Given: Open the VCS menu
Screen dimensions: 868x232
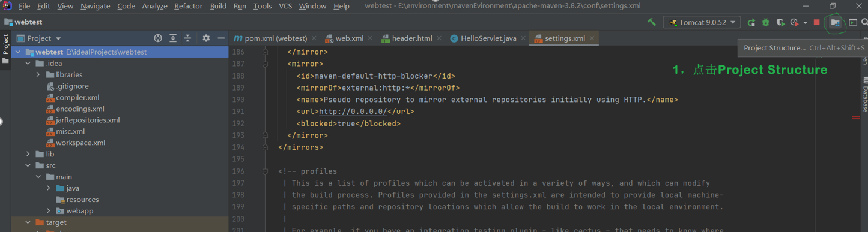Looking at the screenshot, I should (285, 6).
